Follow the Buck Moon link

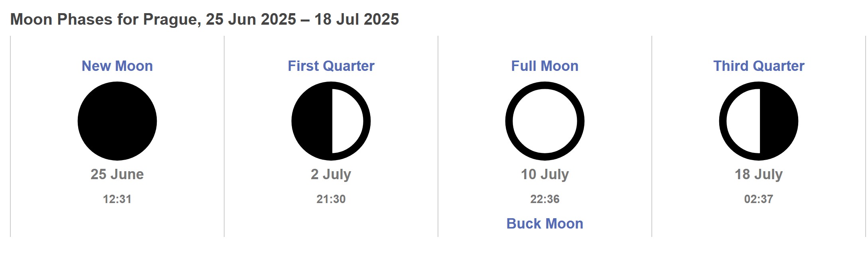coord(545,223)
